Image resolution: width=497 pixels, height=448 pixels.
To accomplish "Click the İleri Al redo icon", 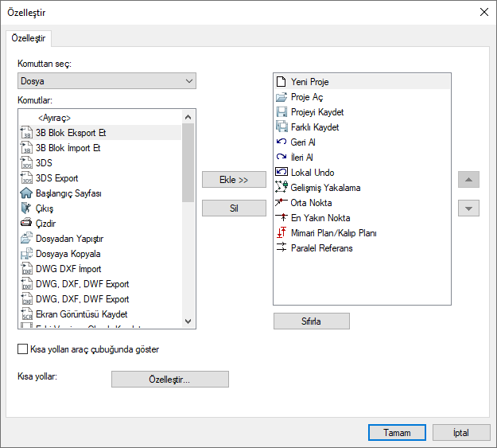I will click(281, 158).
